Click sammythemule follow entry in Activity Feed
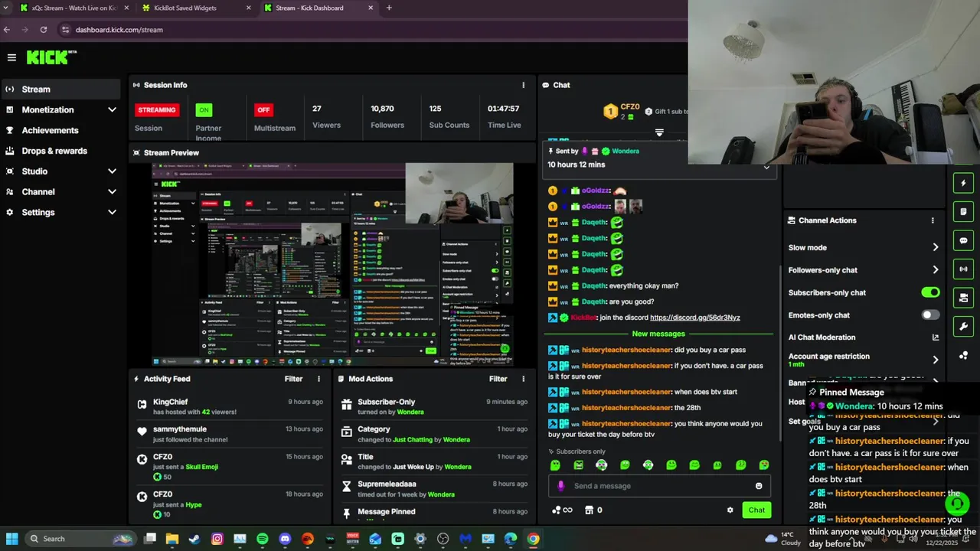This screenshot has width=980, height=551. tap(230, 434)
